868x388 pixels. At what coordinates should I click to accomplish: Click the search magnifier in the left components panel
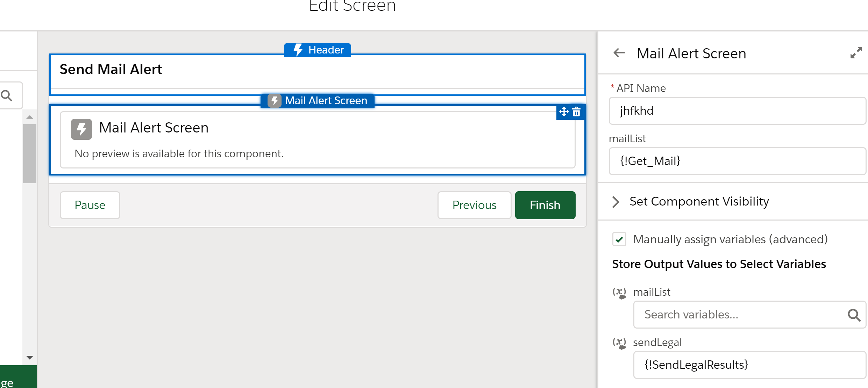point(7,95)
